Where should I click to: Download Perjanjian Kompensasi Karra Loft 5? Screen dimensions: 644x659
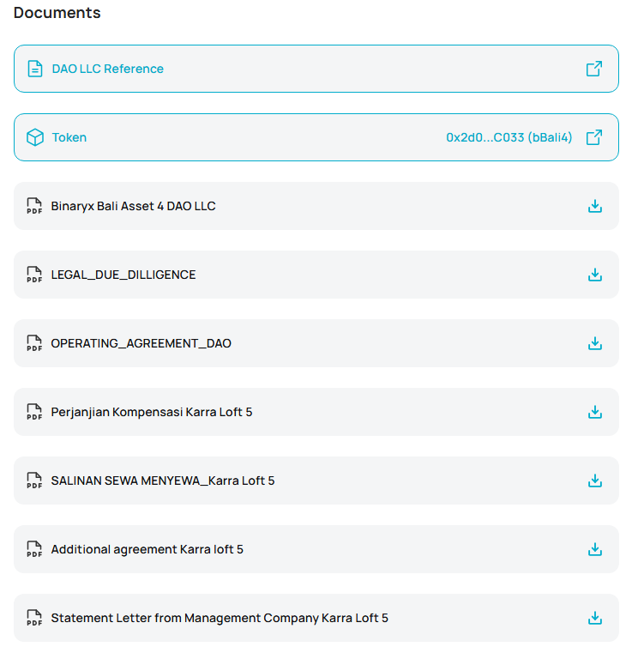(595, 412)
